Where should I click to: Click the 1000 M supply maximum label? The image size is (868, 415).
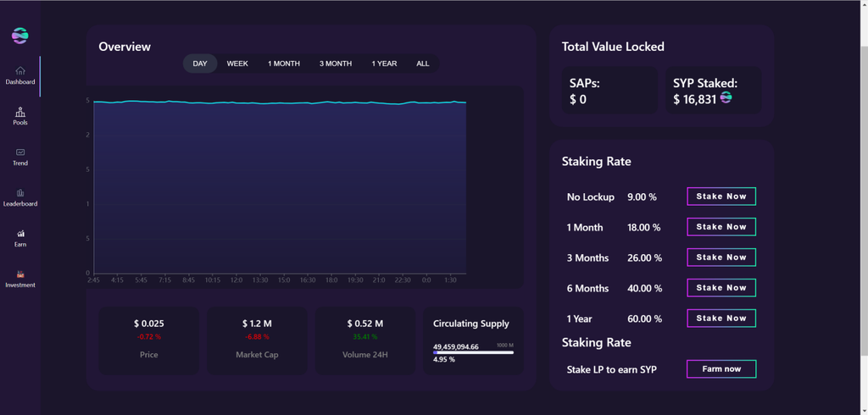point(505,345)
